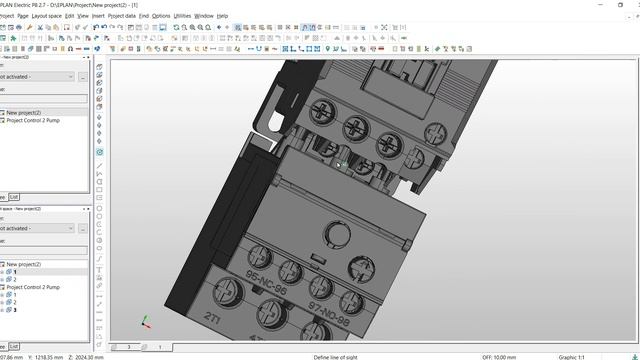Click the 'Graphic 1:1' status bar entry
This screenshot has width=640, height=360.
point(571,357)
